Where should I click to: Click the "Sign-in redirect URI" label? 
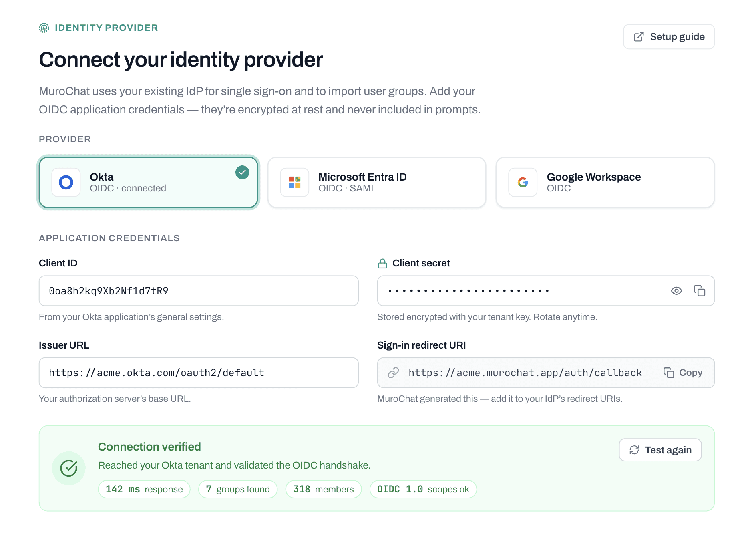(x=422, y=345)
